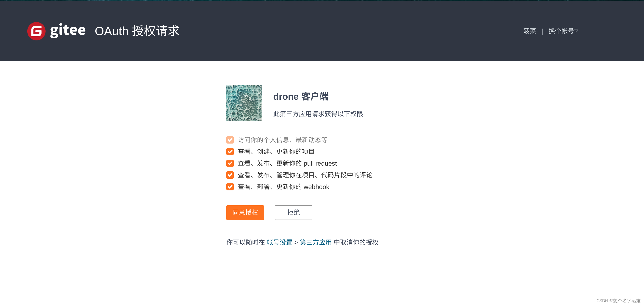Open the 帐号设置 link

[279, 242]
